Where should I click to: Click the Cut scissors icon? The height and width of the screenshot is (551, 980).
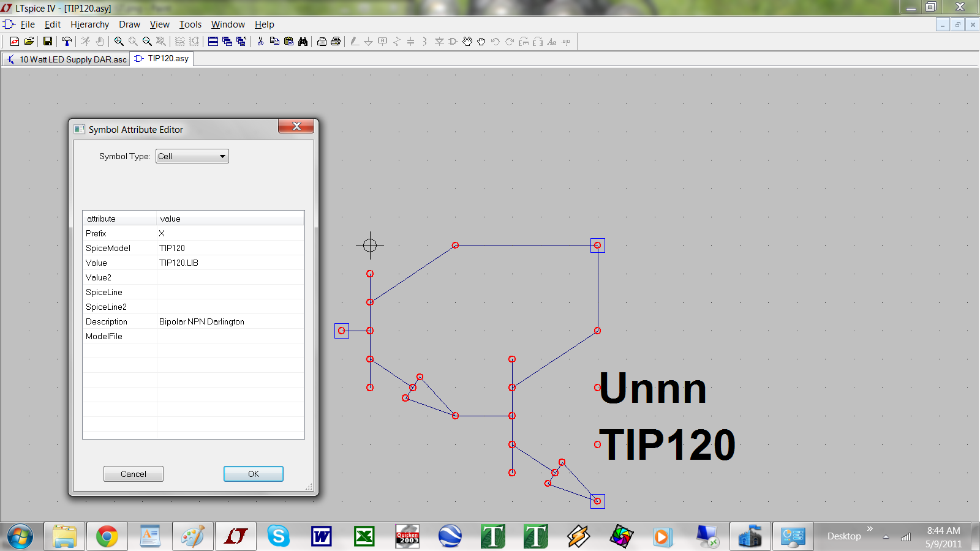[x=260, y=41]
